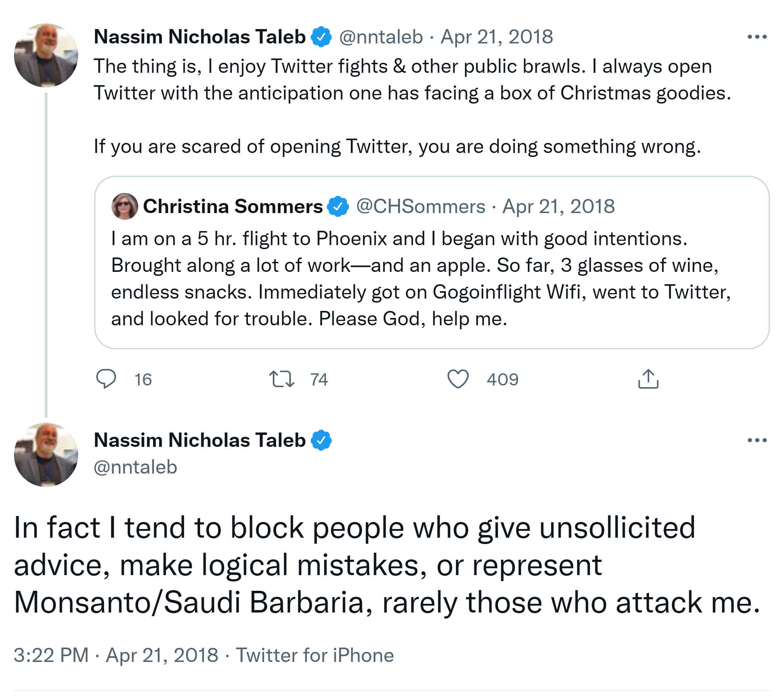Open more options on the second tweet

click(x=757, y=440)
